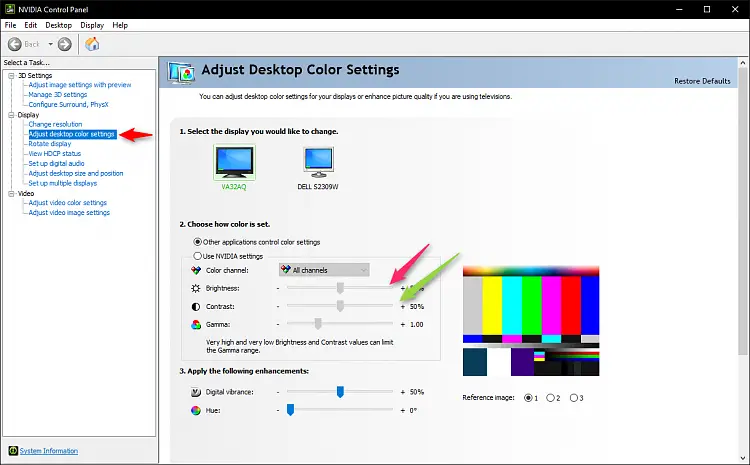
Task: Open Set up digital audio task
Action: [x=56, y=164]
